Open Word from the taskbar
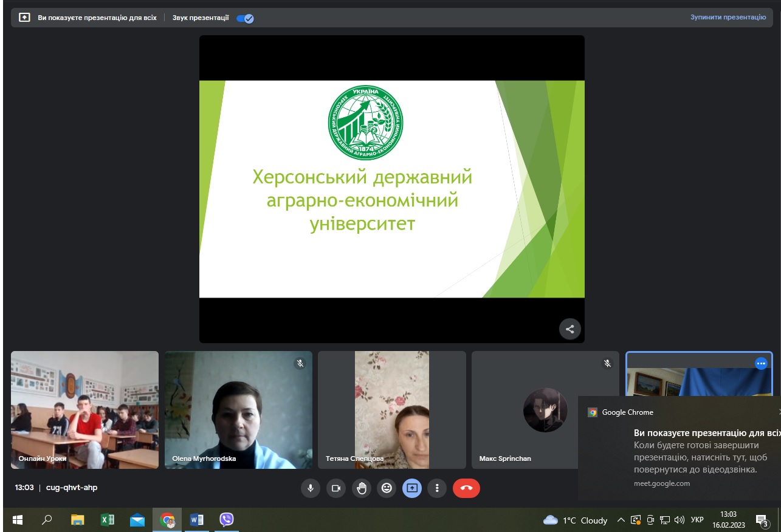The width and height of the screenshot is (781, 532). pyautogui.click(x=197, y=520)
